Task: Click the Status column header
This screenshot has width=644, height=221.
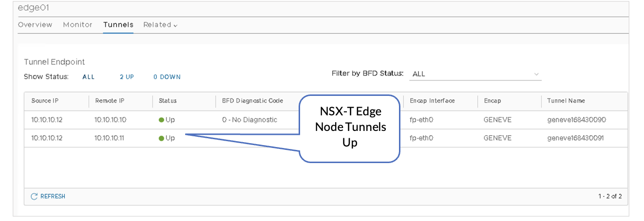Action: [168, 101]
